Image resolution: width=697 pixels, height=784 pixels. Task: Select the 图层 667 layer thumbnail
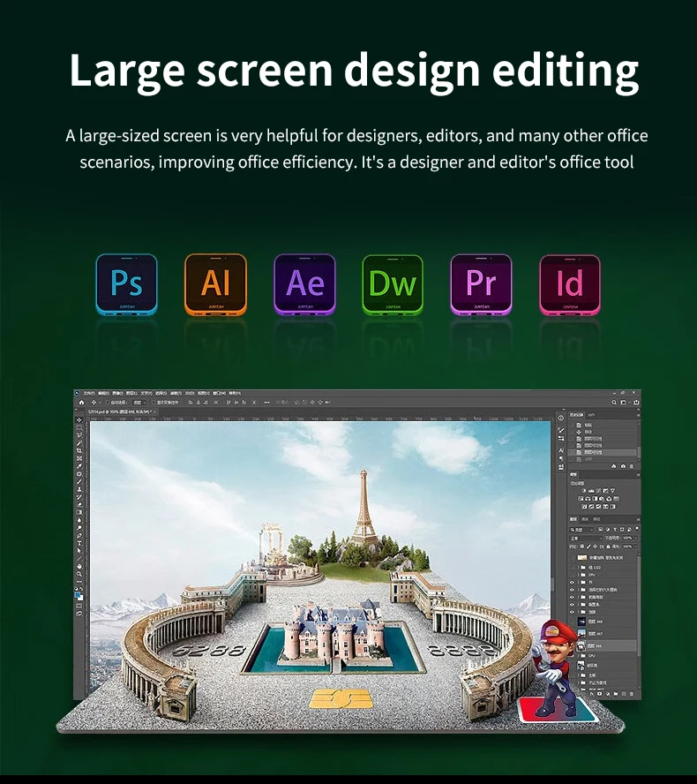pos(581,634)
